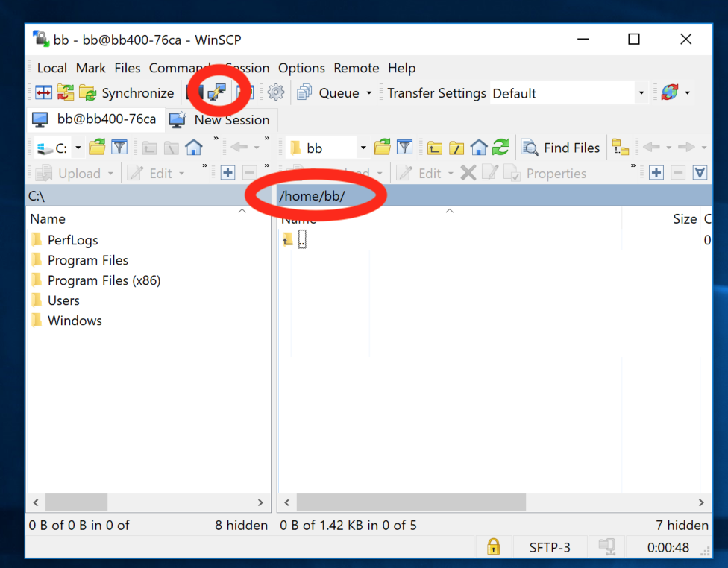
Task: Refresh the remote directory listing
Action: click(x=501, y=148)
